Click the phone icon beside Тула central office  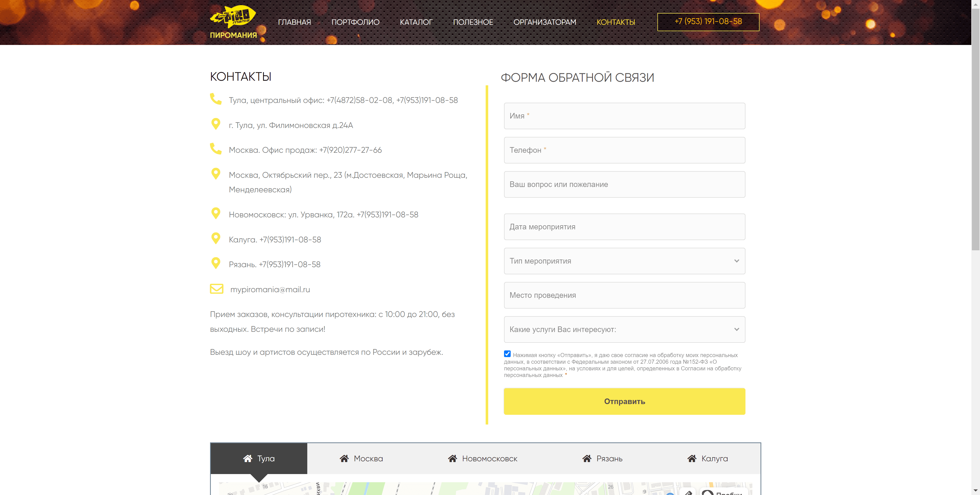pos(216,99)
